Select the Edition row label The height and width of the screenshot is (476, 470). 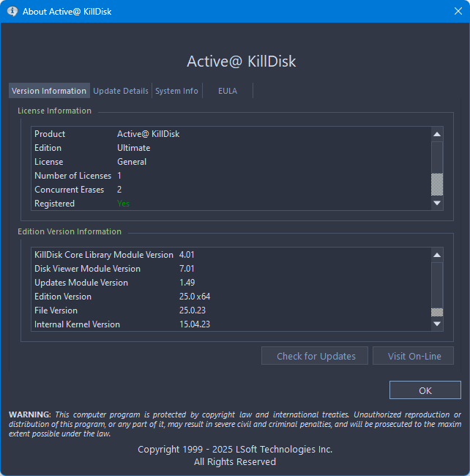click(48, 148)
